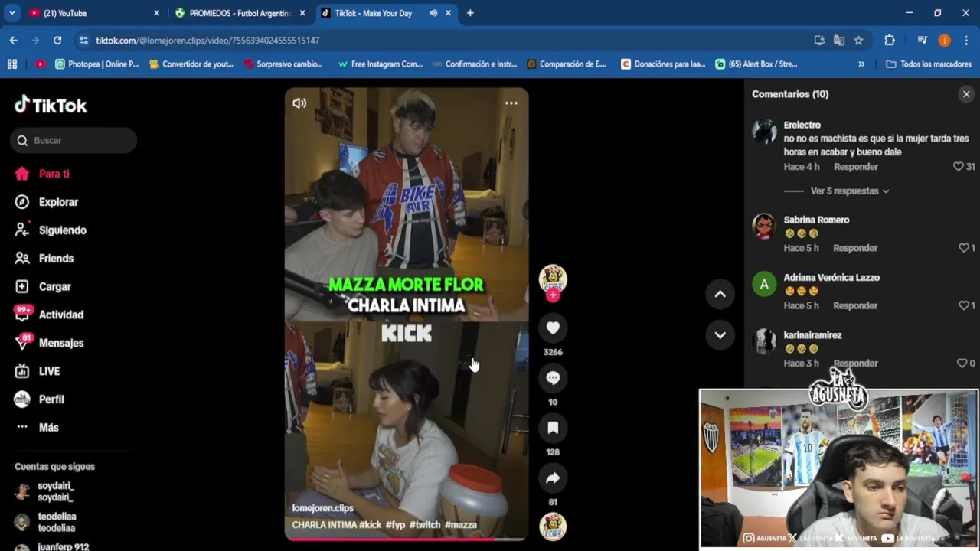Close the YouTube browser tab
Image resolution: width=980 pixels, height=551 pixels.
click(x=157, y=13)
